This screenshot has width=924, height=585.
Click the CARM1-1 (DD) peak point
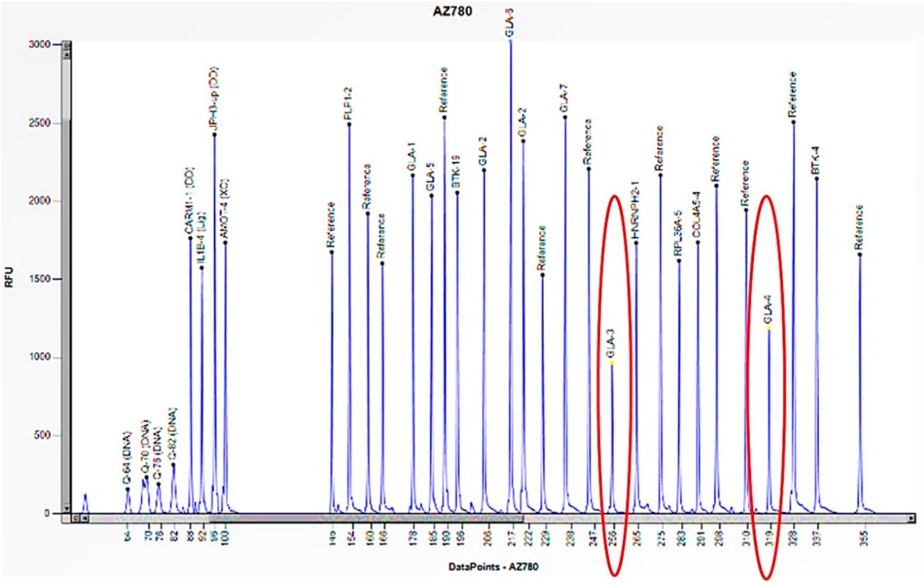coord(190,238)
